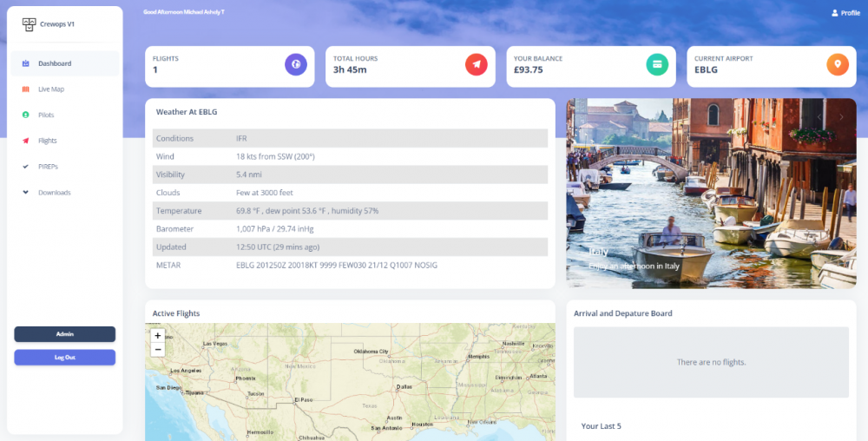
Task: Zoom out on the Active Flights map
Action: pos(157,350)
